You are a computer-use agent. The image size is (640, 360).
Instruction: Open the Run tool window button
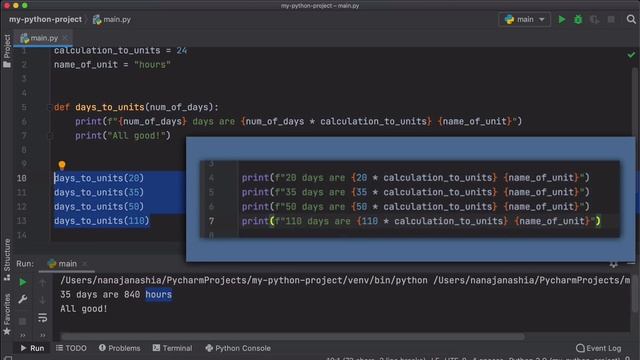(32, 348)
